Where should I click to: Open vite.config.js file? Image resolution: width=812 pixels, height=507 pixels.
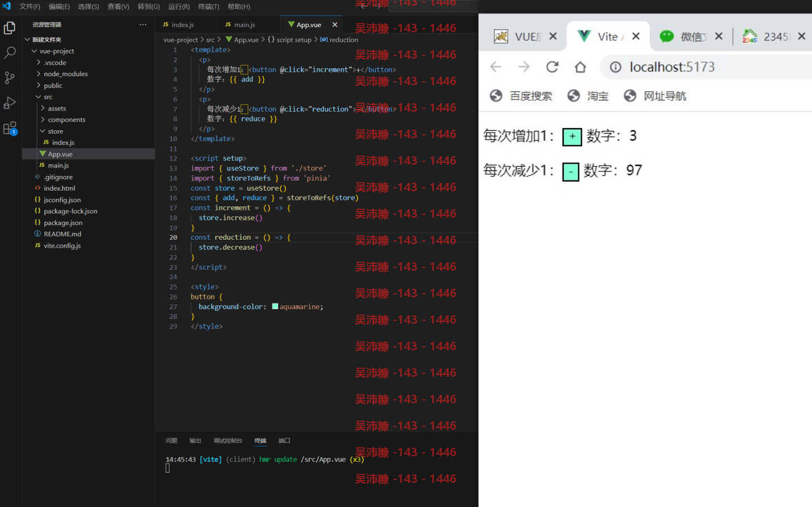pyautogui.click(x=89, y=245)
